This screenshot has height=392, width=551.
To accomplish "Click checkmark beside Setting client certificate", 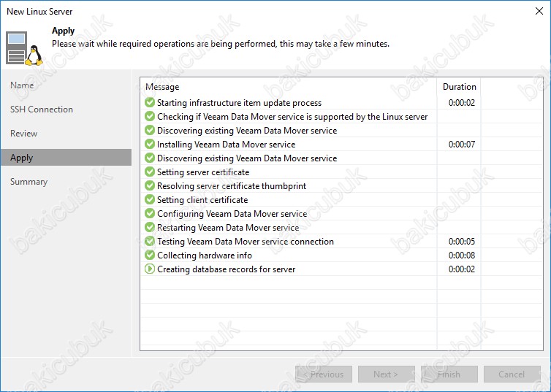I will tap(150, 200).
